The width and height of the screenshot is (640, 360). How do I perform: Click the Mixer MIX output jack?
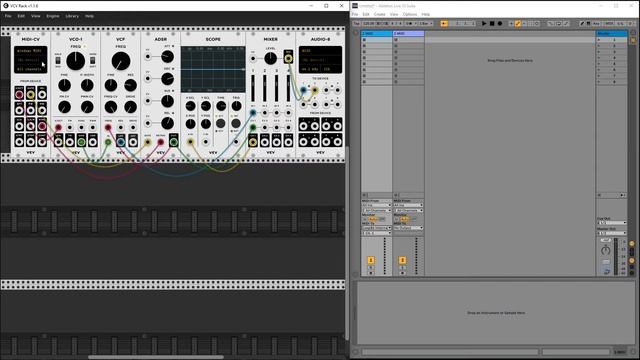click(x=288, y=58)
